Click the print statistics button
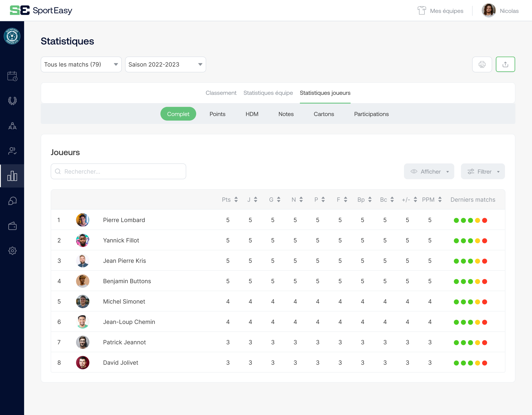 (482, 65)
